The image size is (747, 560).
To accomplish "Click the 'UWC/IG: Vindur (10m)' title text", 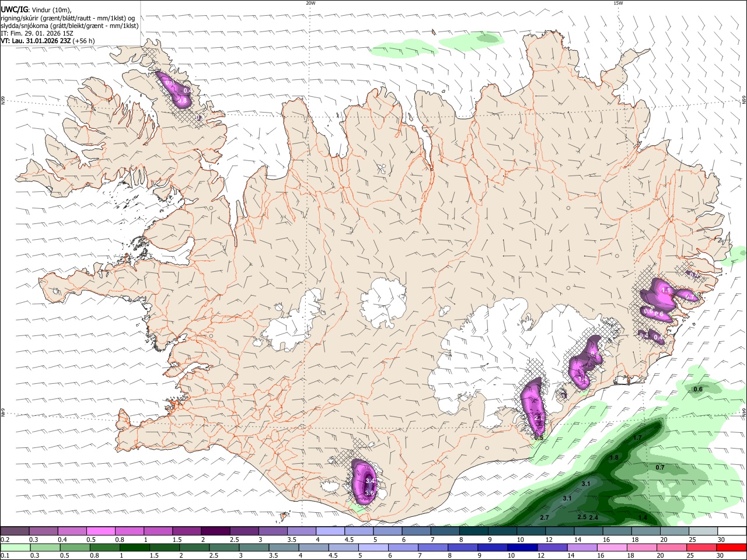I will 36,10.
